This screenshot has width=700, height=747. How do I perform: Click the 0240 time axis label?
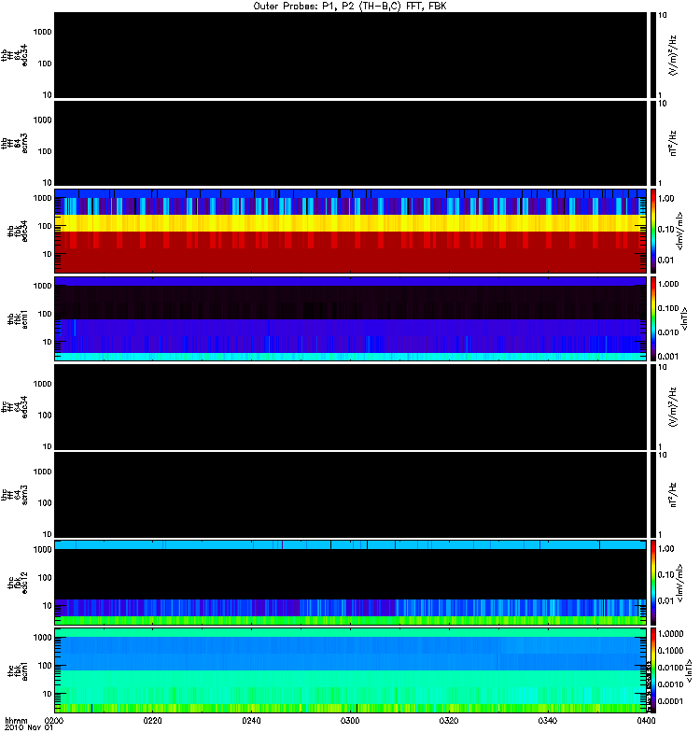251,721
